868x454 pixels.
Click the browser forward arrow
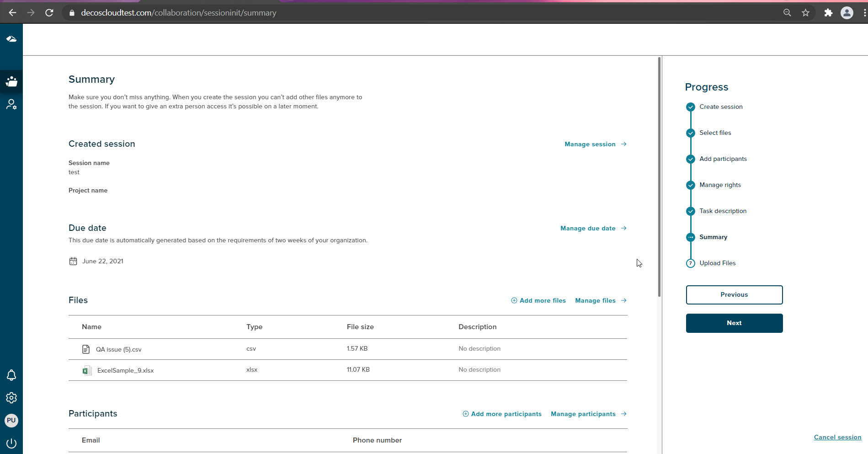31,13
